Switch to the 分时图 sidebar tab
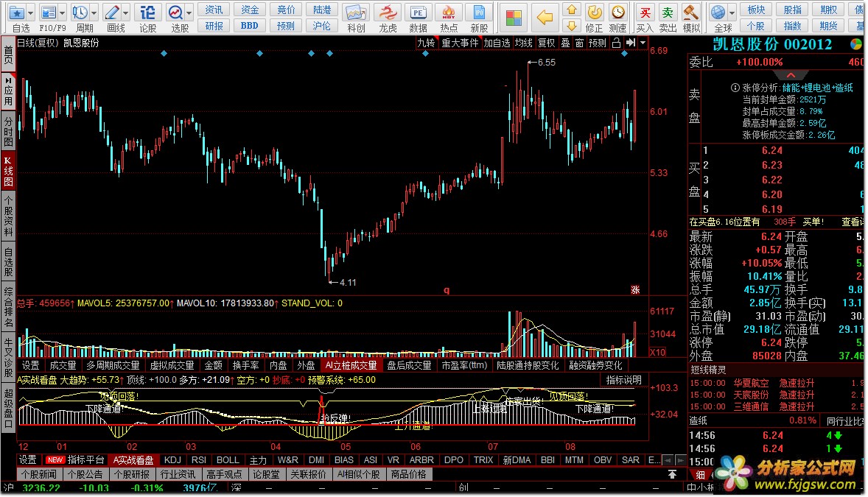 8,131
